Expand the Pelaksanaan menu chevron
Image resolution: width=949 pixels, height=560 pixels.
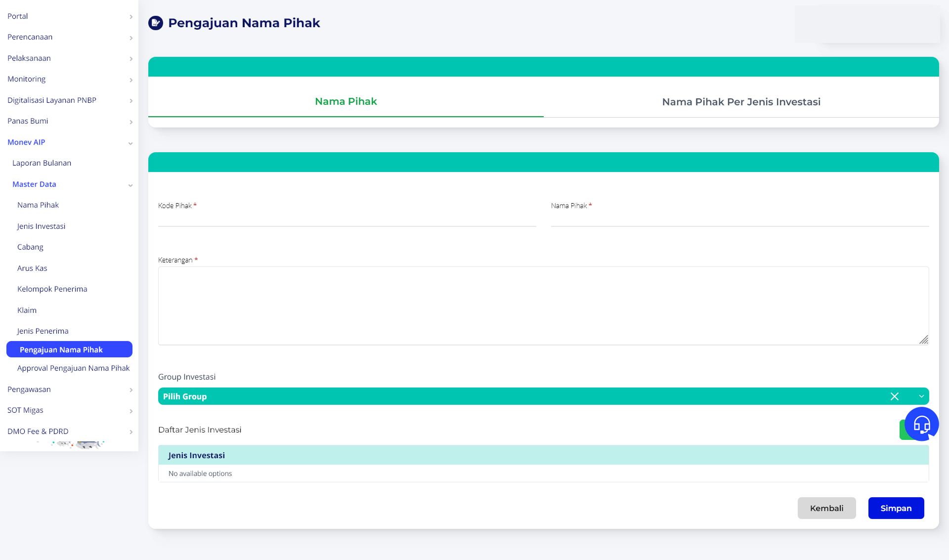click(131, 59)
